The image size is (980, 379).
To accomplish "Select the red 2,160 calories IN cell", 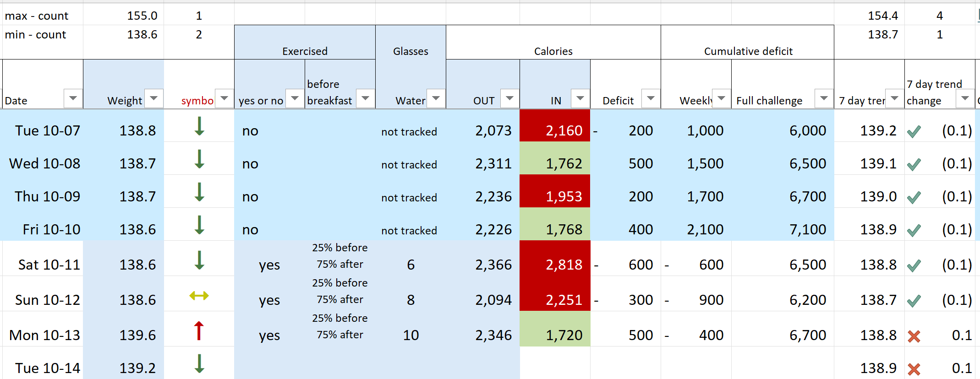I will tap(555, 131).
